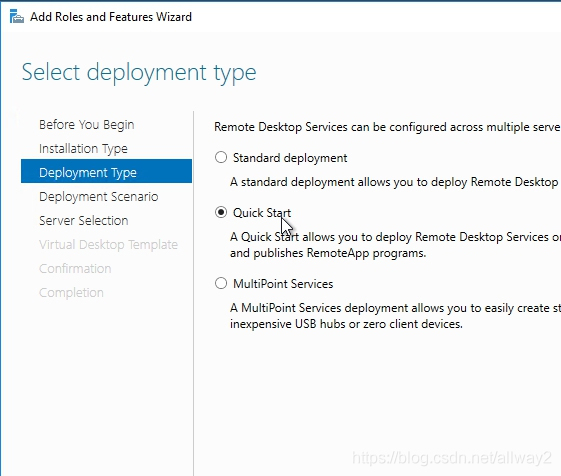
Task: Open the Server Selection step
Action: click(x=83, y=221)
